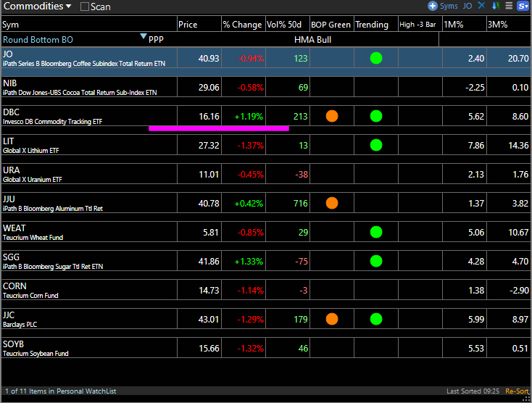Viewport: 532px width, 403px height.
Task: Sort by the 3M% column header
Action: coord(509,25)
